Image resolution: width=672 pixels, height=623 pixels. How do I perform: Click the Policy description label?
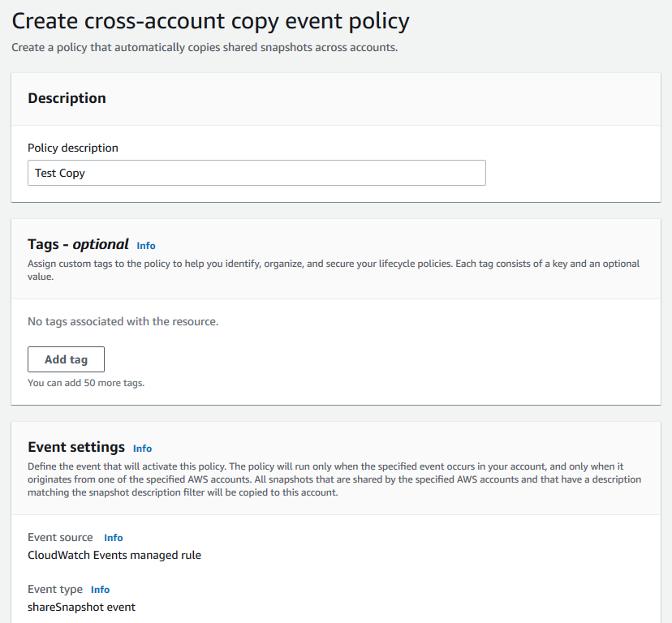72,148
